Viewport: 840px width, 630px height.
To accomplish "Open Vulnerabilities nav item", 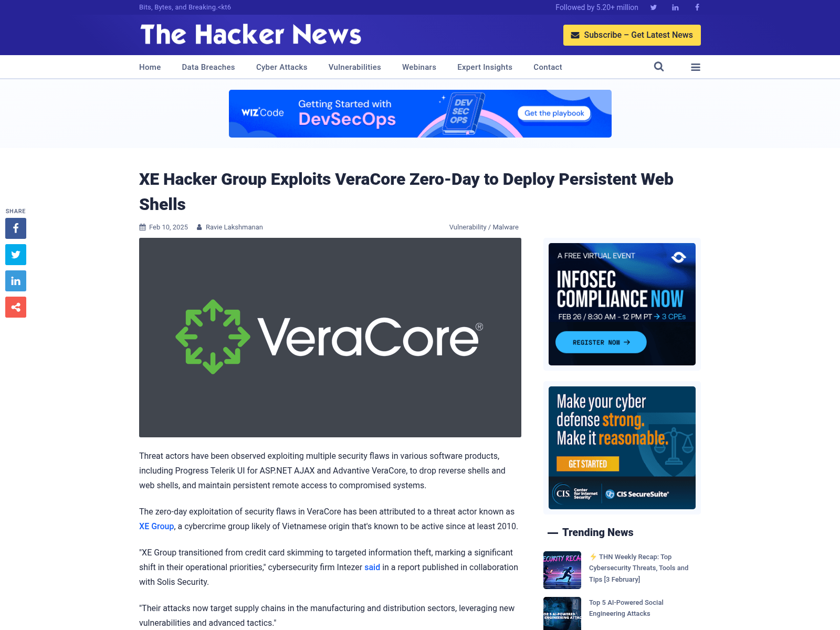I will click(x=355, y=67).
